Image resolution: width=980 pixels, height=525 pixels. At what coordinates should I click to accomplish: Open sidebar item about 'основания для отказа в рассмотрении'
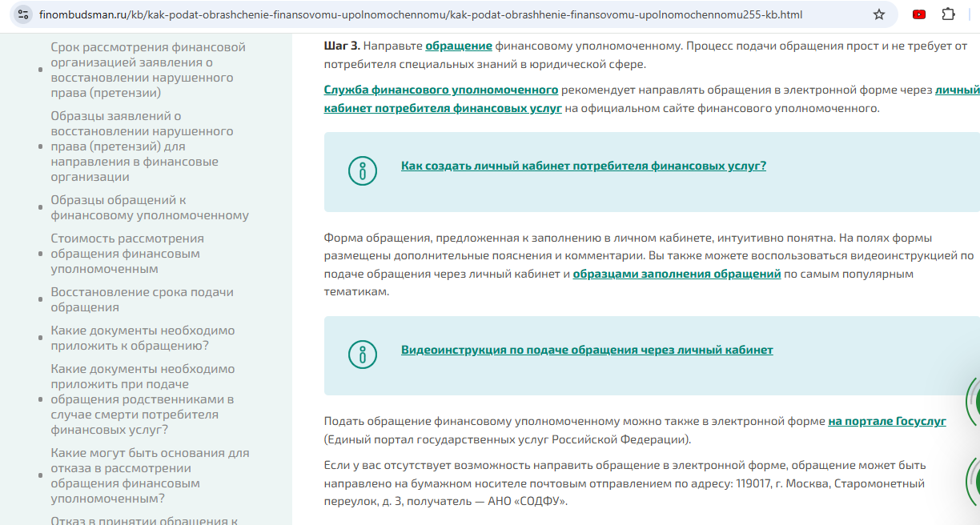[x=150, y=475]
